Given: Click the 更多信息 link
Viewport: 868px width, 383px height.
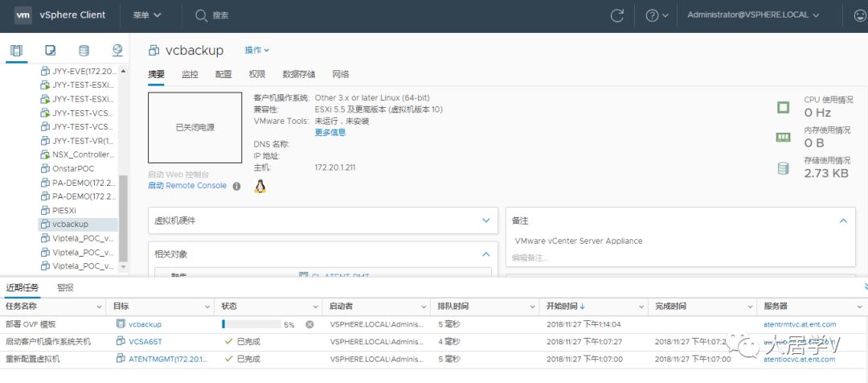Looking at the screenshot, I should [x=330, y=133].
